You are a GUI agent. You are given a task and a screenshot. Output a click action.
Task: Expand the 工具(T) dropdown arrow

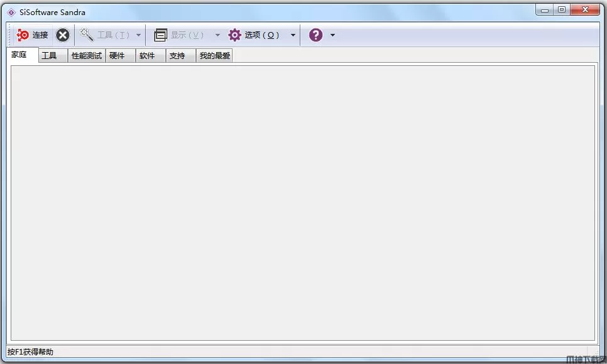pyautogui.click(x=139, y=35)
